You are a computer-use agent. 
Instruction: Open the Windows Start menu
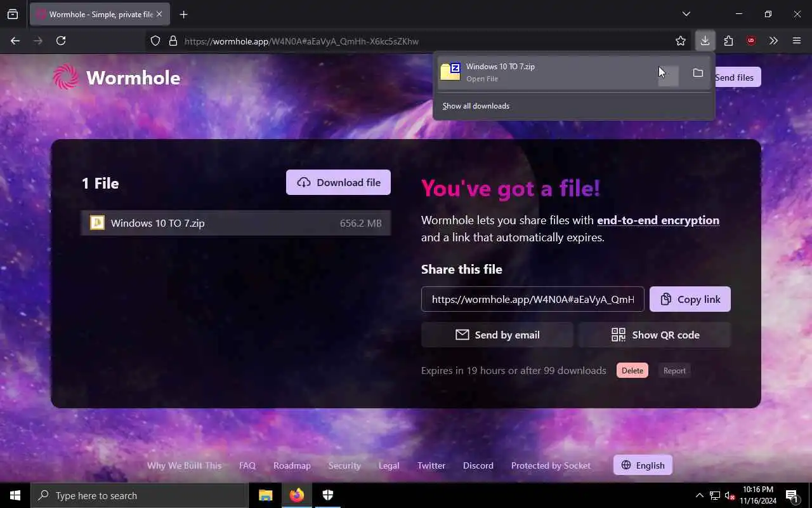(x=15, y=495)
